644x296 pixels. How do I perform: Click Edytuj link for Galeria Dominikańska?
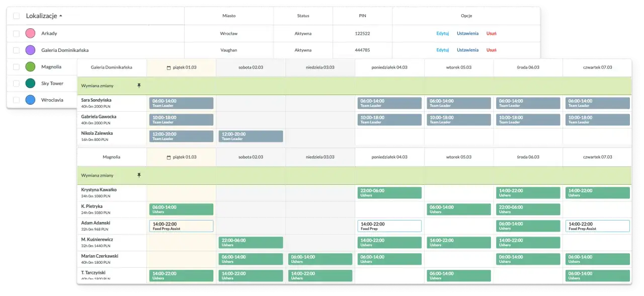pos(443,50)
